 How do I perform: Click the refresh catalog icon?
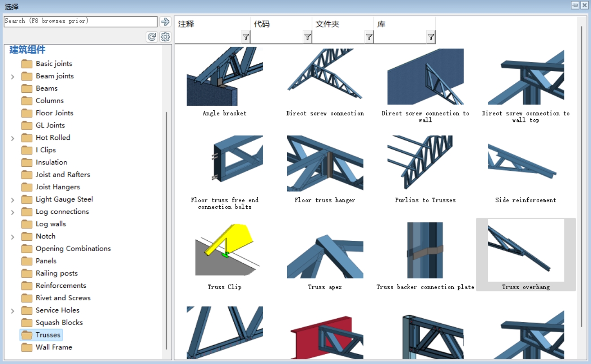coord(152,37)
